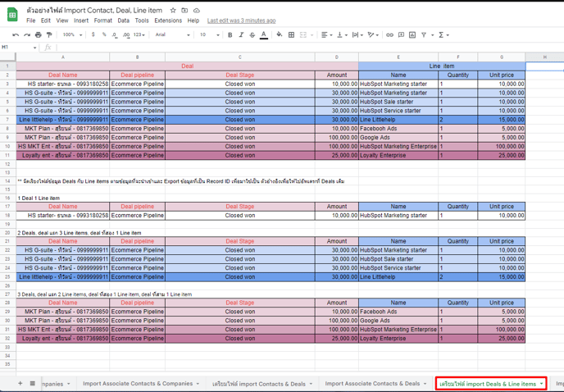
Task: Click the Create a filter icon
Action: 424,35
